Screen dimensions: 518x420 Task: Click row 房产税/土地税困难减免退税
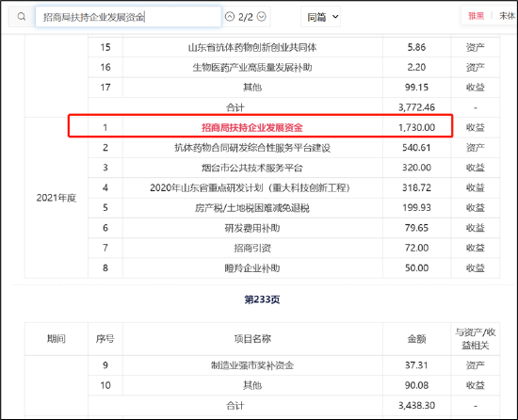[x=252, y=208]
